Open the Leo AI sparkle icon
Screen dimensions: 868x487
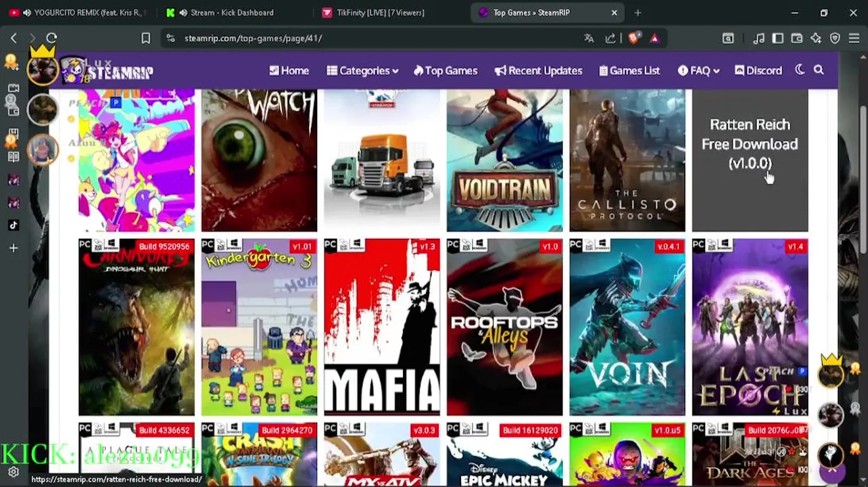pyautogui.click(x=816, y=39)
